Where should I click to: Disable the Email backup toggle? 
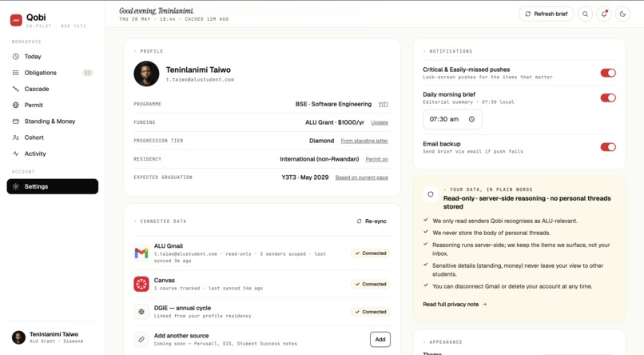tap(608, 147)
